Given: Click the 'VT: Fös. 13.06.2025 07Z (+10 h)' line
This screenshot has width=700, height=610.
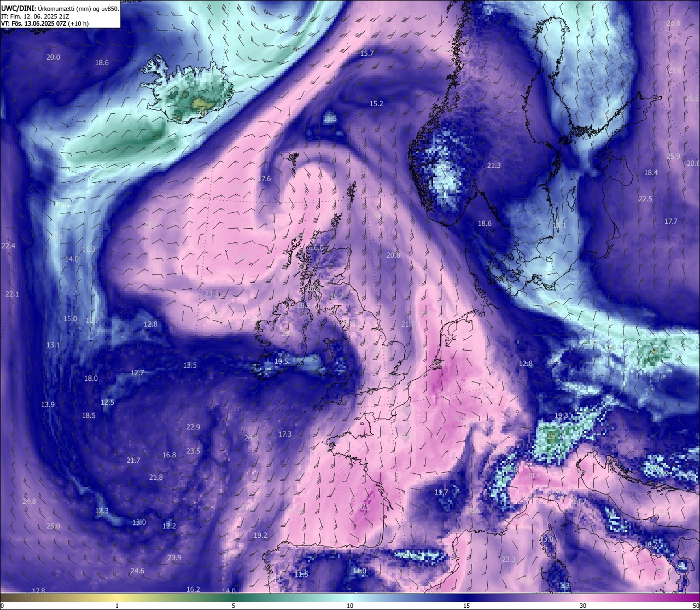Looking at the screenshot, I should pos(45,24).
